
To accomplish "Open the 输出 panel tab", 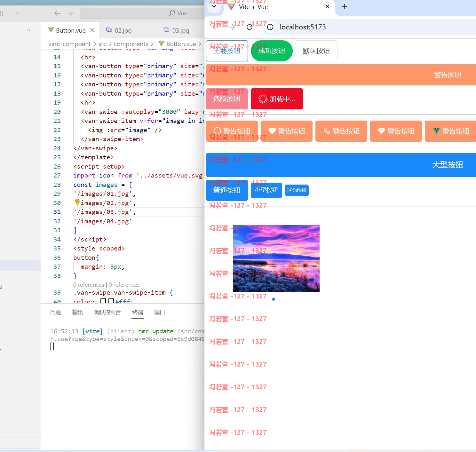I will pyautogui.click(x=78, y=312).
